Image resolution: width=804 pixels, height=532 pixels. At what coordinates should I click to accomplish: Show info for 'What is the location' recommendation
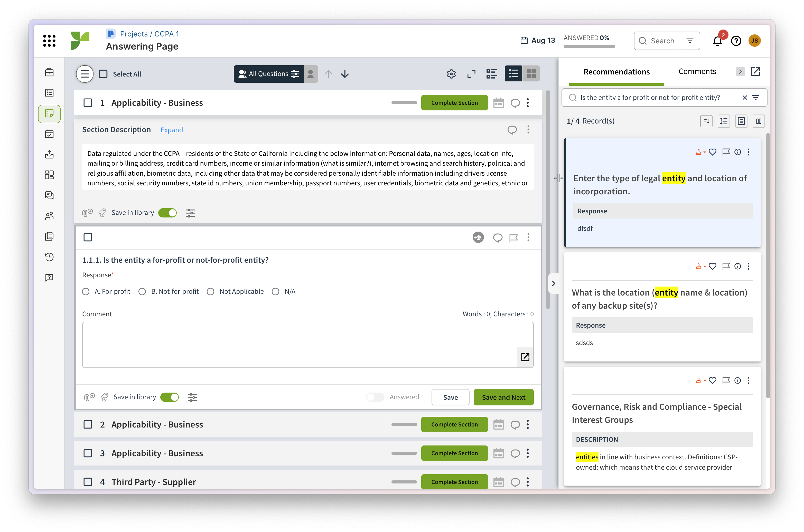[x=737, y=266]
